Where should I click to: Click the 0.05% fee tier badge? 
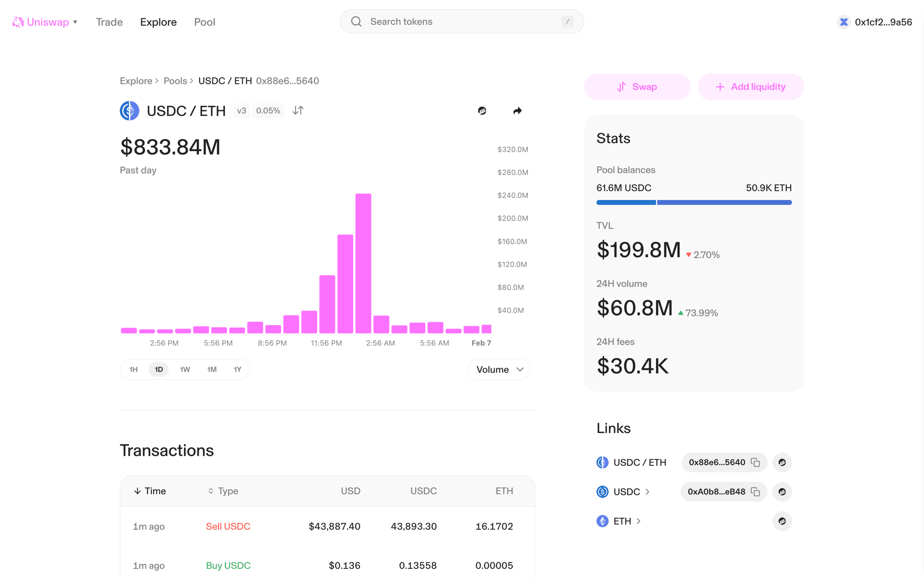tap(268, 111)
